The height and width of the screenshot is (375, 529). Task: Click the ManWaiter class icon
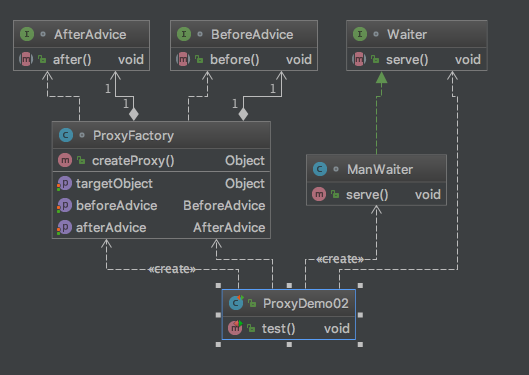[x=320, y=169]
